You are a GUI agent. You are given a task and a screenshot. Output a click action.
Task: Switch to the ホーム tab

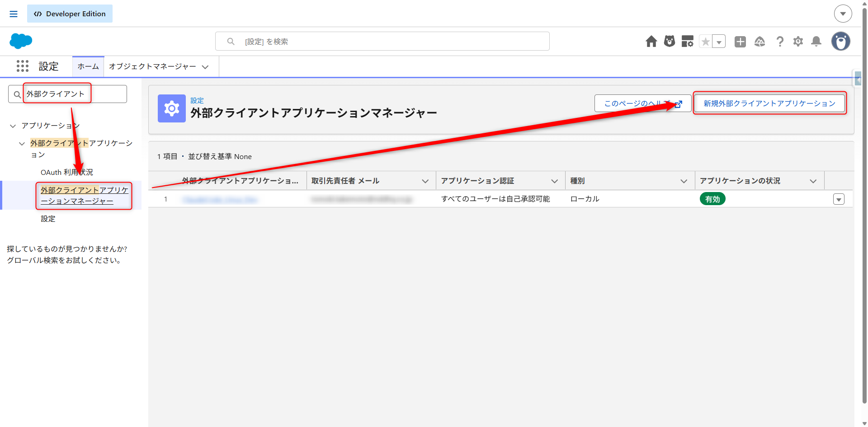[88, 66]
